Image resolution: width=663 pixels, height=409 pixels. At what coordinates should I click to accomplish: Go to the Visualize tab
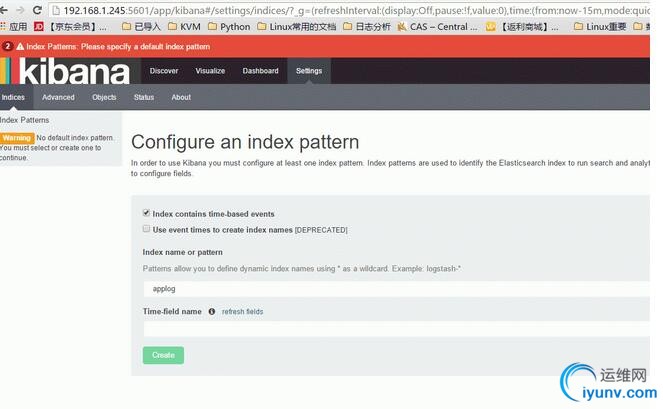(210, 71)
